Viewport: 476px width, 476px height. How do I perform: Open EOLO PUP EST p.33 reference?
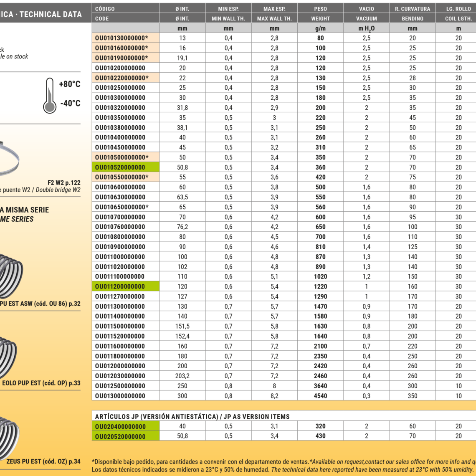tap(41, 383)
